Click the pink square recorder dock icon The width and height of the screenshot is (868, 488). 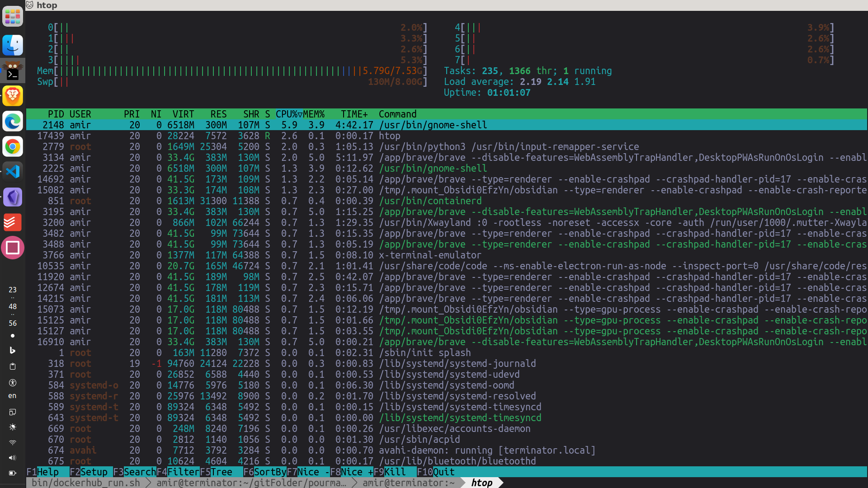tap(13, 248)
